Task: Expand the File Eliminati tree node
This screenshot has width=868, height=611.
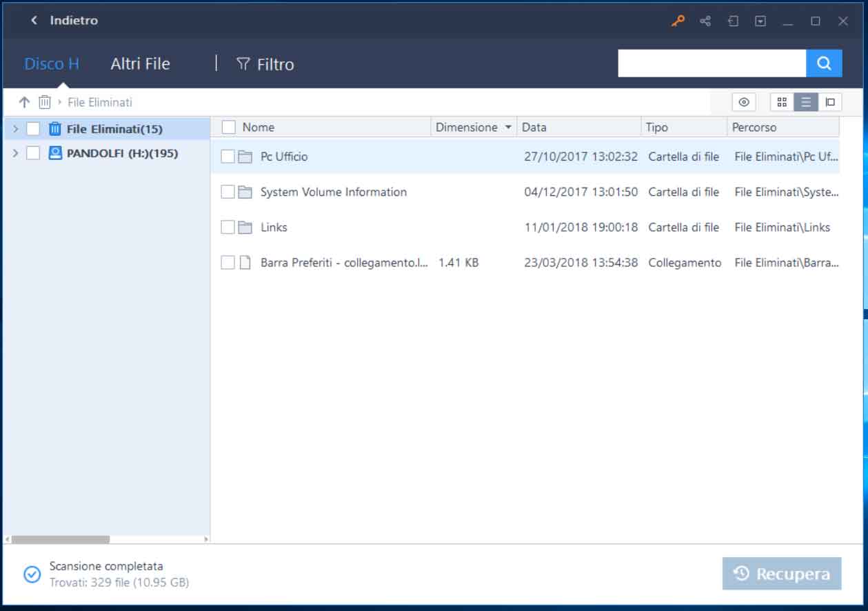Action: (x=15, y=129)
